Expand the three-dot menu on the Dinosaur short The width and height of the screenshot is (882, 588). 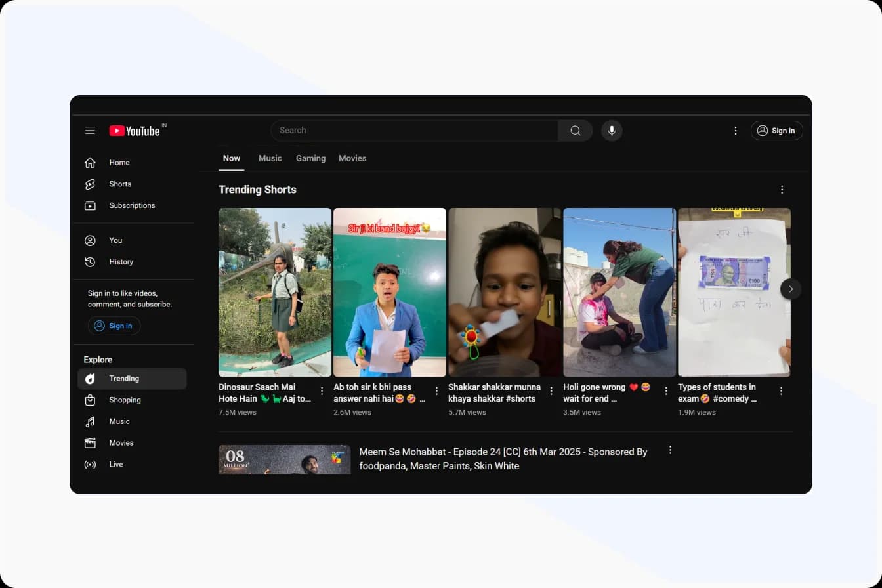pos(322,390)
